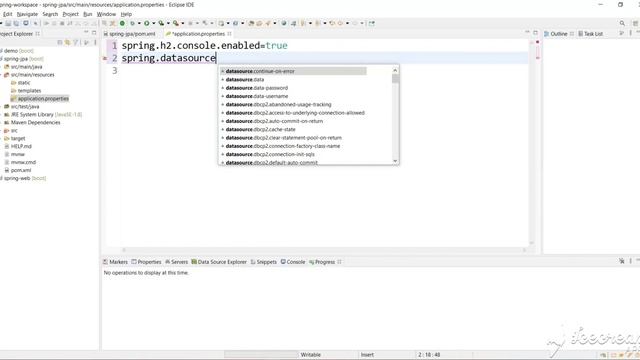
Task: Select the application.properties editor tab
Action: 198,34
